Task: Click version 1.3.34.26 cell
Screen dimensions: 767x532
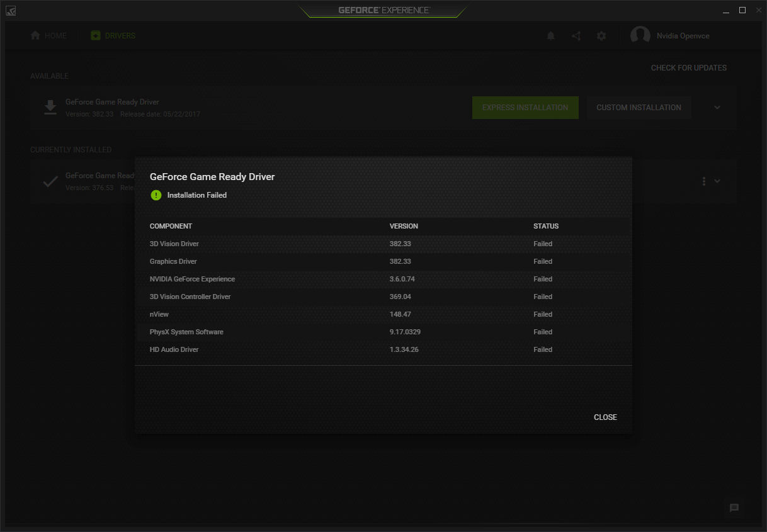Action: [404, 349]
